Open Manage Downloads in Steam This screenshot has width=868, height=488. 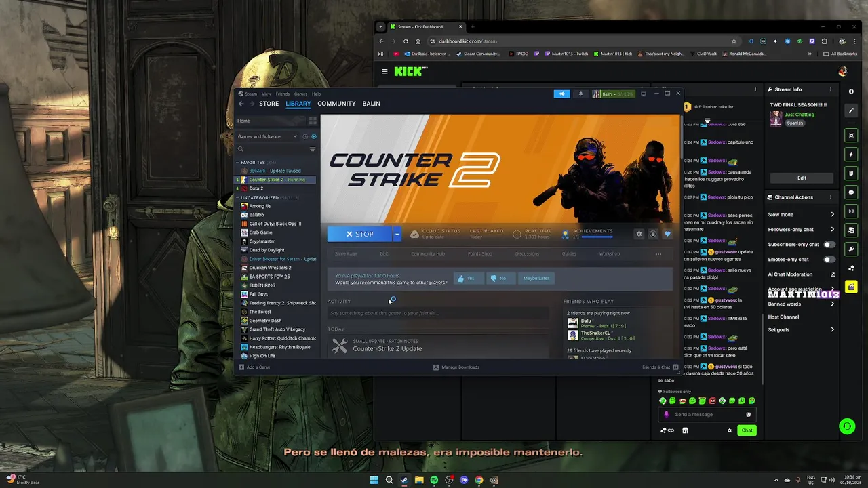(456, 367)
